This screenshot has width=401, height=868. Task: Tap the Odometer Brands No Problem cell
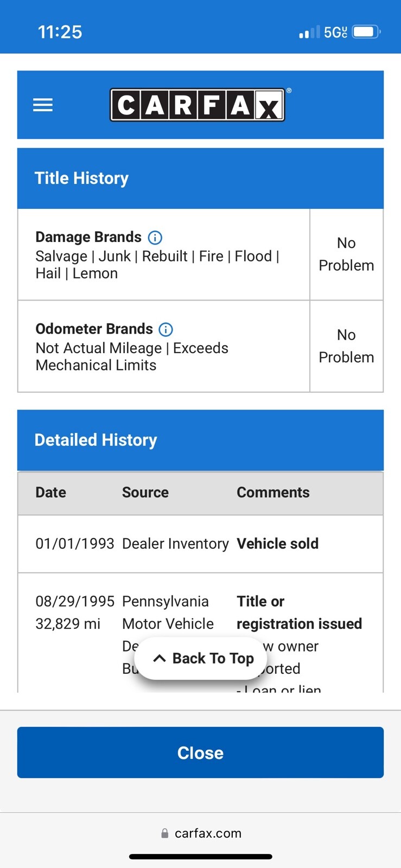346,346
